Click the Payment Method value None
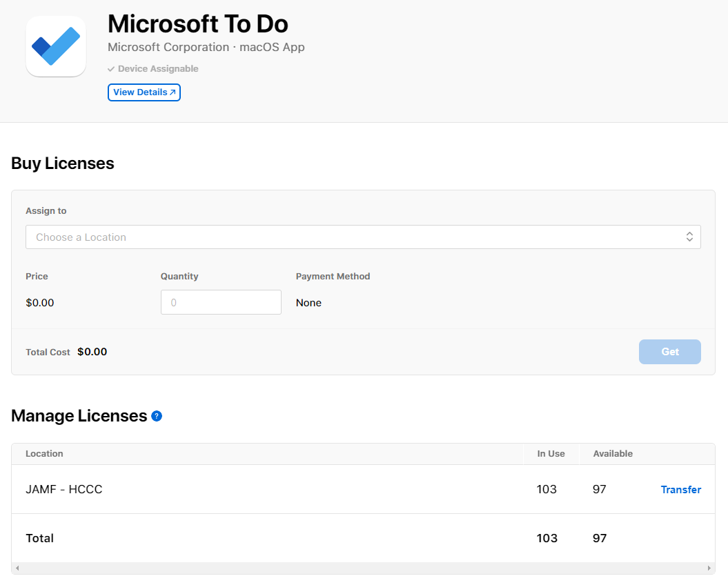728x585 pixels. pyautogui.click(x=308, y=303)
